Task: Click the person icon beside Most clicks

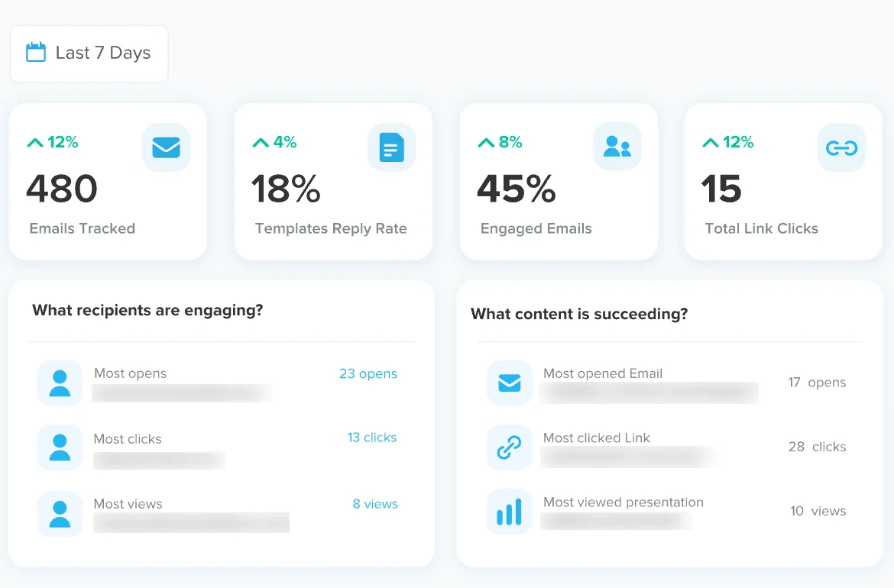Action: point(60,447)
